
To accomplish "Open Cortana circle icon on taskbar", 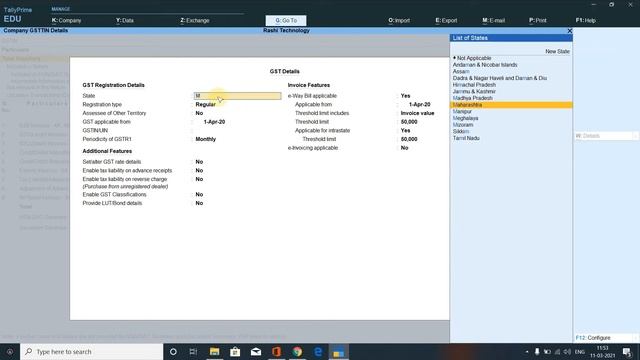I will 173,352.
